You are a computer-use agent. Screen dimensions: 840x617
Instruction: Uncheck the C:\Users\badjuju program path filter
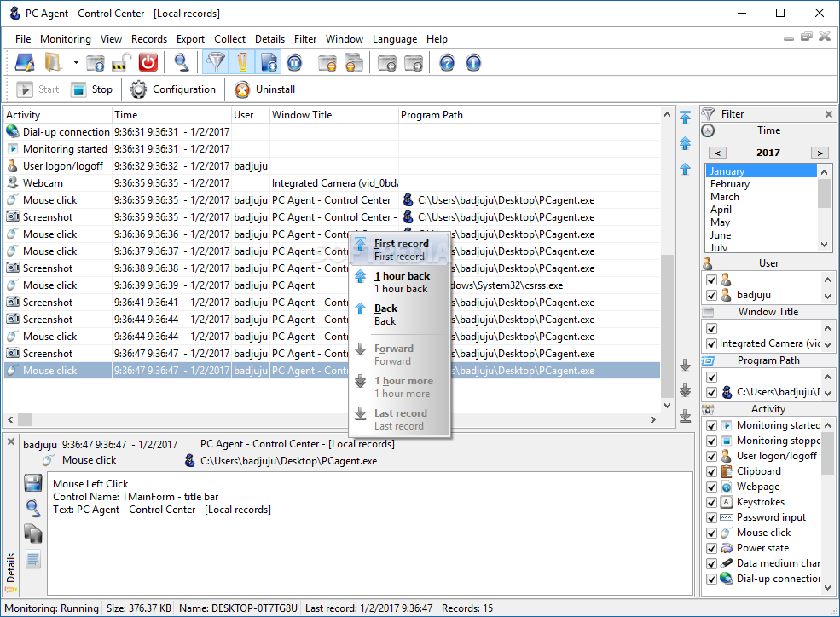pyautogui.click(x=711, y=392)
